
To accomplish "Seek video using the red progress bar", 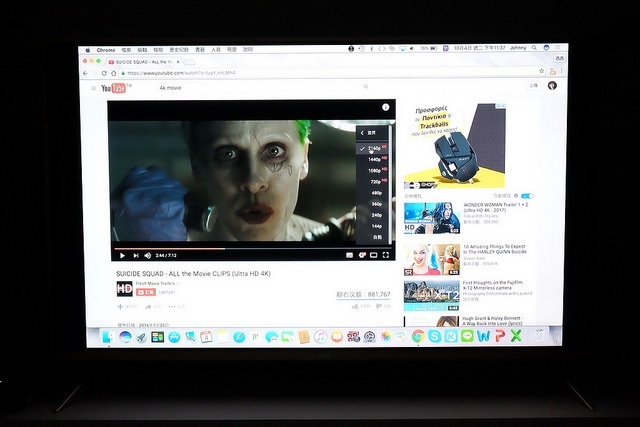I will (170, 247).
